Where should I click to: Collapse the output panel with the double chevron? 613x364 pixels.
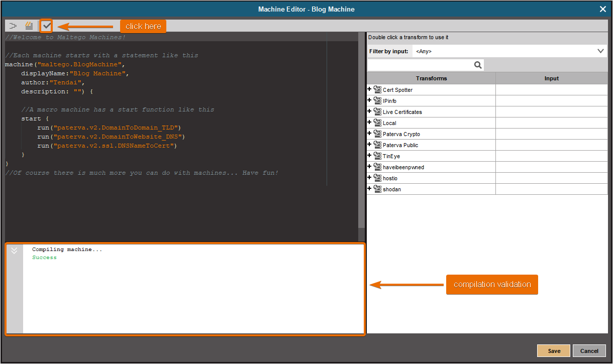14,251
